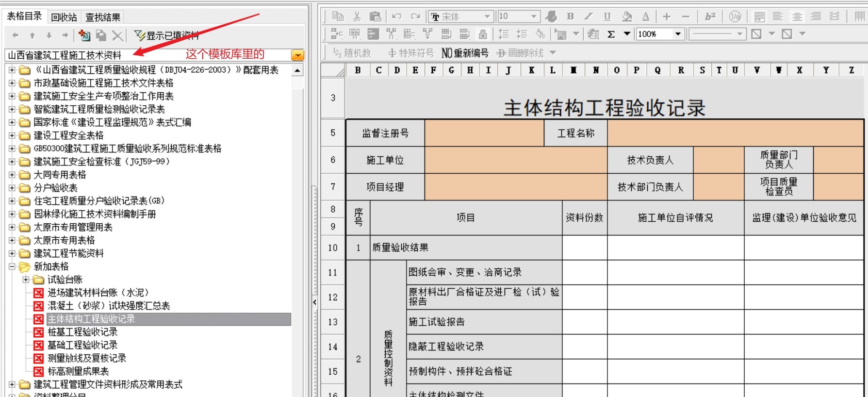Click the superscript b² icon
Screen dimensions: 868x397
(710, 17)
